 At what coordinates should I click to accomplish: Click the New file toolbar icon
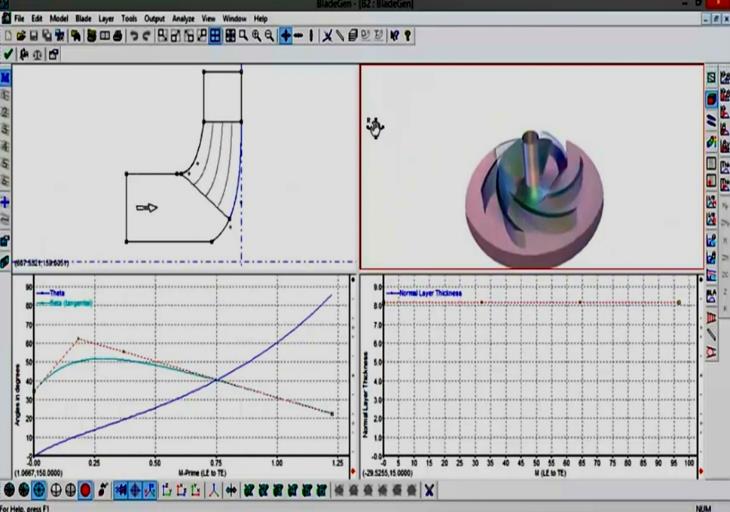(x=8, y=36)
